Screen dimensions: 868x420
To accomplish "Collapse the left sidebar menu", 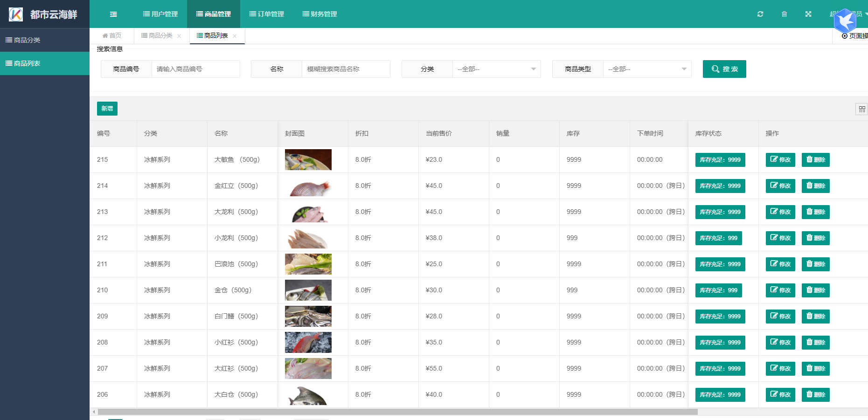I will [x=113, y=14].
